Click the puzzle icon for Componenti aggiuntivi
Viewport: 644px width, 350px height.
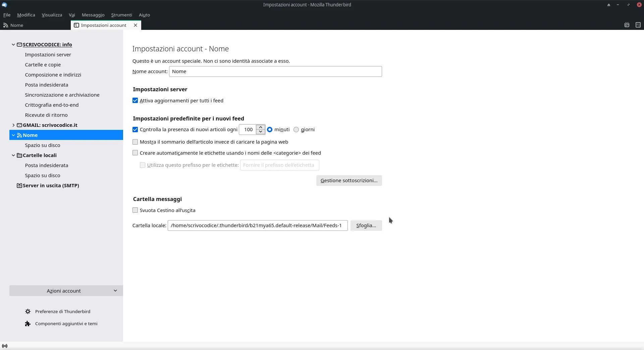[28, 323]
